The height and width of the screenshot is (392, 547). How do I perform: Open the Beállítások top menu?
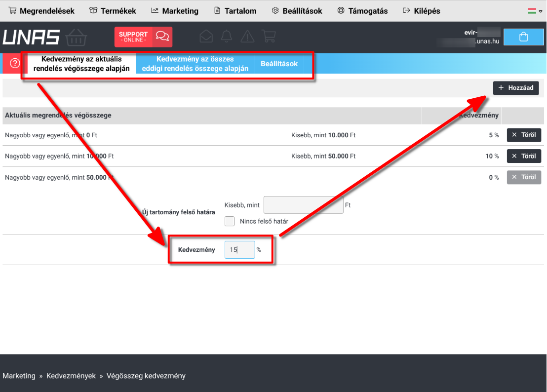click(x=297, y=11)
